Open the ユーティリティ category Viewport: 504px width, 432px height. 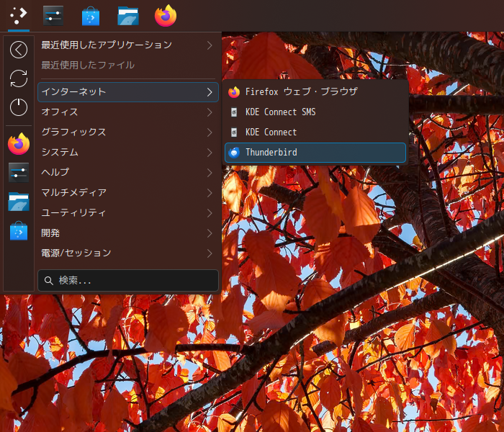point(128,213)
